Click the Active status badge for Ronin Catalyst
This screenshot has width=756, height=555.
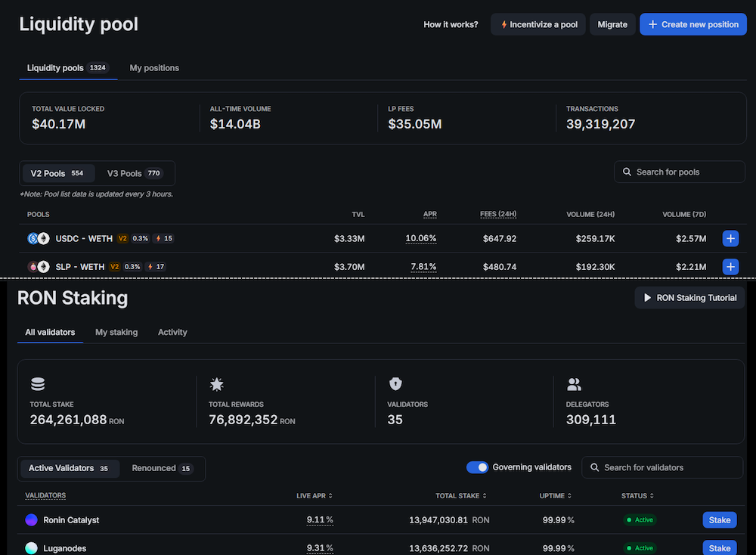coord(640,519)
